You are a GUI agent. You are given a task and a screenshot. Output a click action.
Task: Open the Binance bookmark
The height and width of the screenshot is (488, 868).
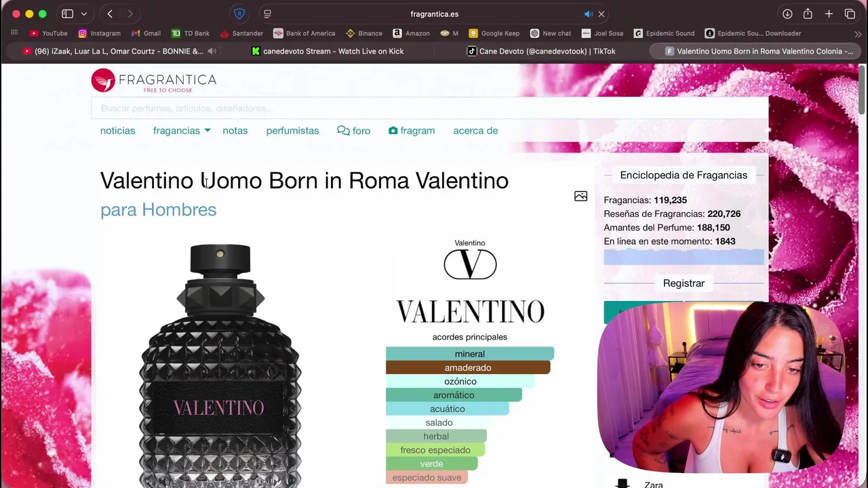tap(363, 33)
